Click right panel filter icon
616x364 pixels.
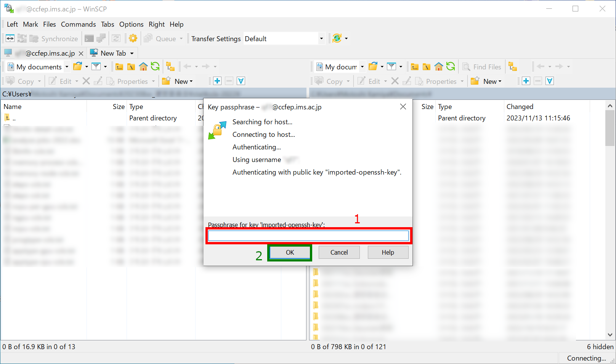pyautogui.click(x=391, y=67)
